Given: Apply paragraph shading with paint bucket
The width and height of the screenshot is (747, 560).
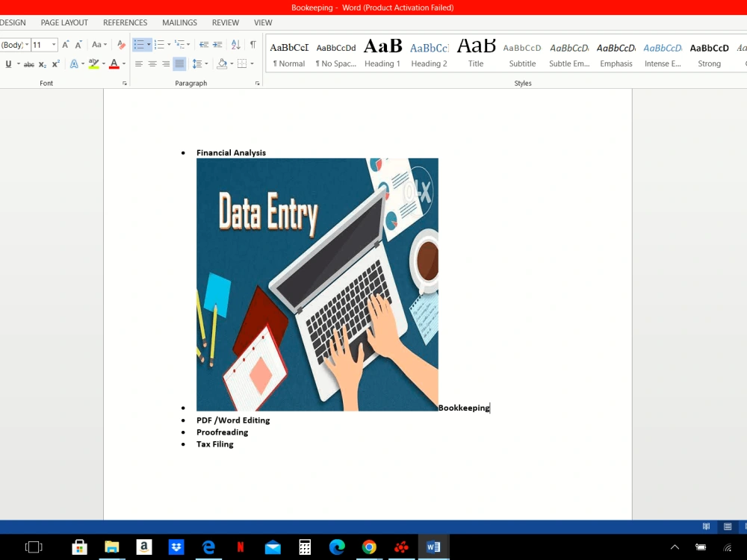Looking at the screenshot, I should click(x=222, y=63).
